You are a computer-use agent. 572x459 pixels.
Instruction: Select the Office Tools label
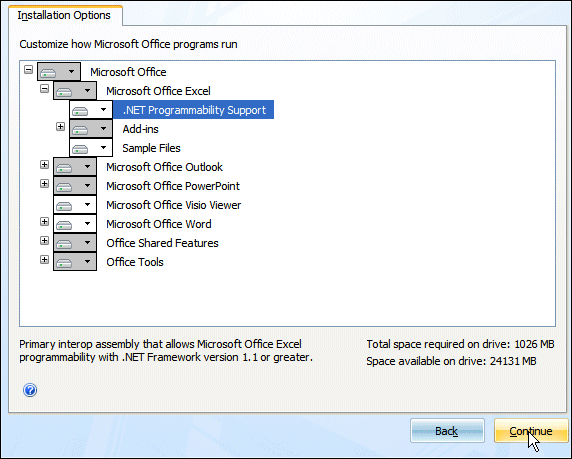click(135, 262)
